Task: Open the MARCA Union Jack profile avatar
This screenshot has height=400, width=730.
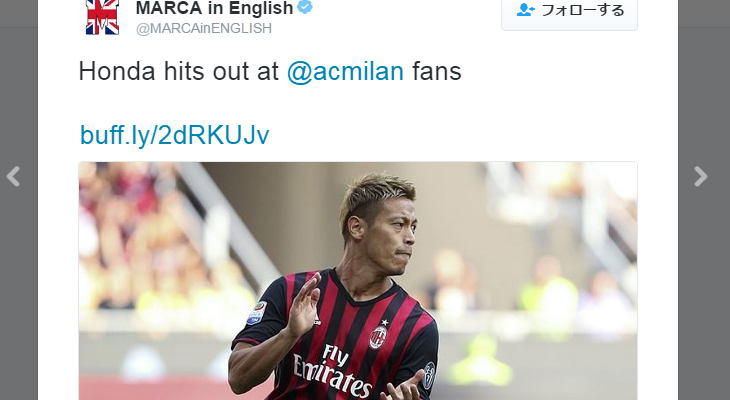Action: [x=102, y=17]
